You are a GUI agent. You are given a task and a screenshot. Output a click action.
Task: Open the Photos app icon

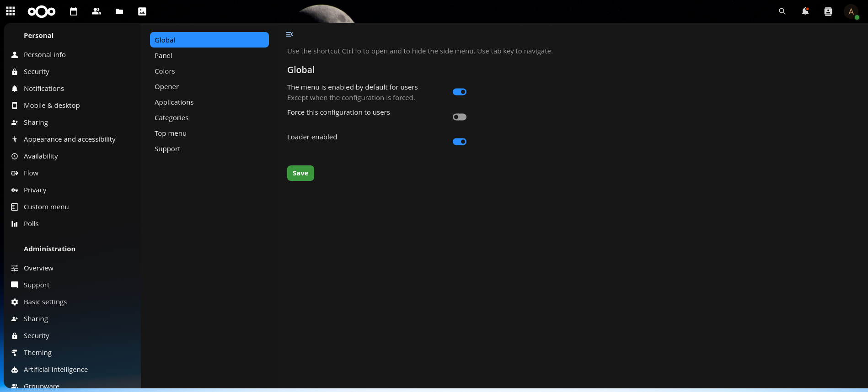[142, 11]
